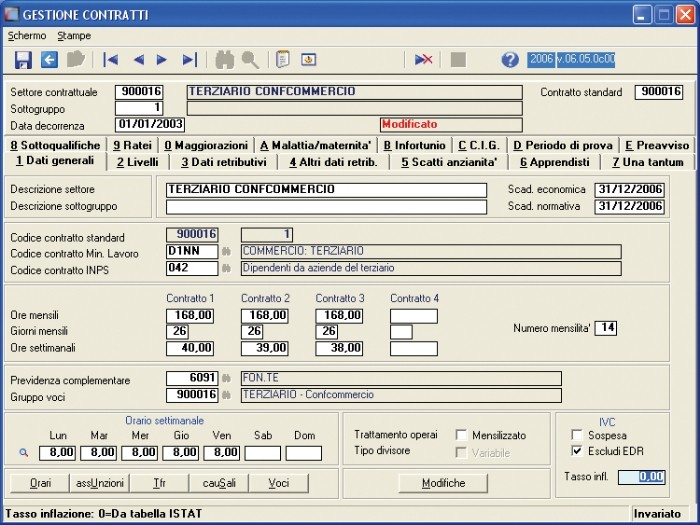Click the Tasso infl. input field
The height and width of the screenshot is (525, 700).
(642, 477)
